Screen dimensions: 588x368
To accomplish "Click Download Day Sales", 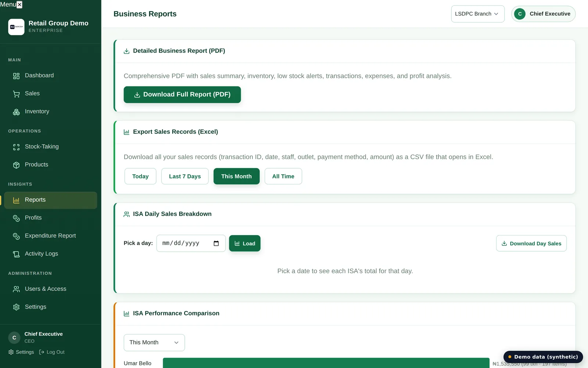I will pos(531,243).
